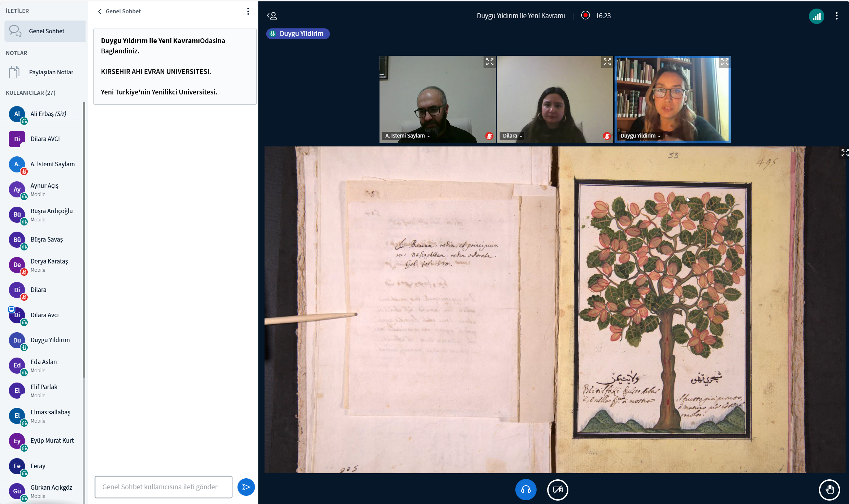Select user Eyüp Murat Kurt
Viewport: 849px width, 504px height.
(x=52, y=441)
